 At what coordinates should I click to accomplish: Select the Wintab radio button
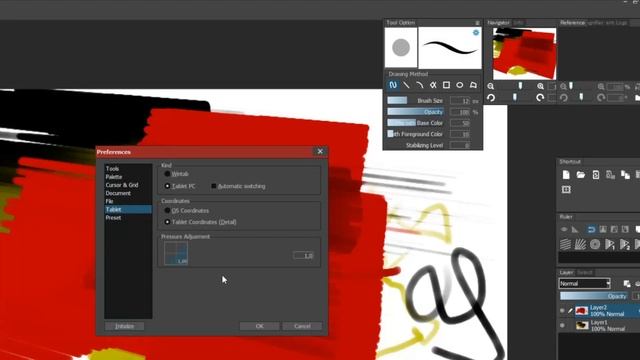click(167, 174)
